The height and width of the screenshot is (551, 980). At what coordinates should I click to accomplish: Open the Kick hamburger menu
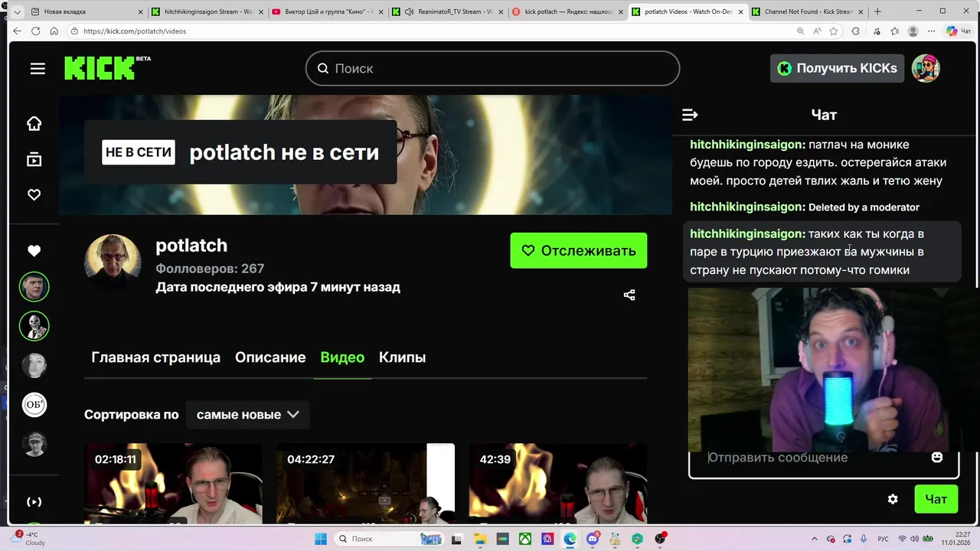coord(38,69)
